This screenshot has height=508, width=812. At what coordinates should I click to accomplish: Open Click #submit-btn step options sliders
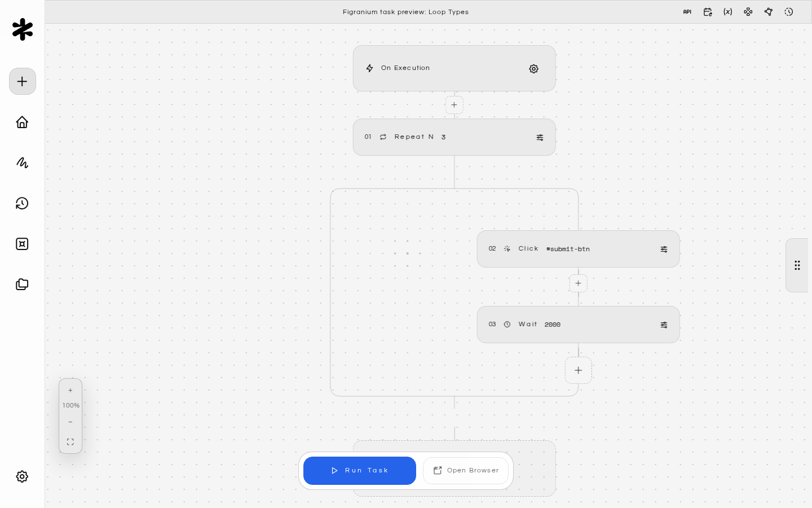click(664, 249)
